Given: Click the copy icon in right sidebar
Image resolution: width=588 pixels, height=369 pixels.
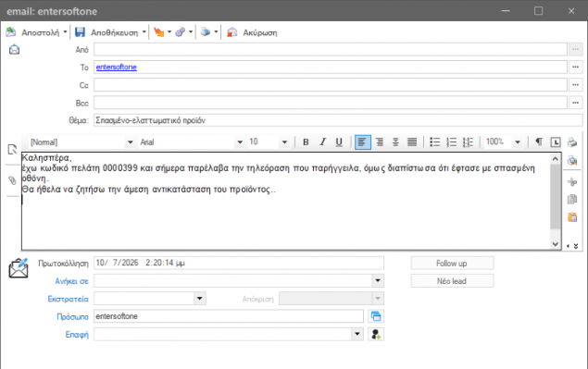Looking at the screenshot, I should (x=572, y=200).
